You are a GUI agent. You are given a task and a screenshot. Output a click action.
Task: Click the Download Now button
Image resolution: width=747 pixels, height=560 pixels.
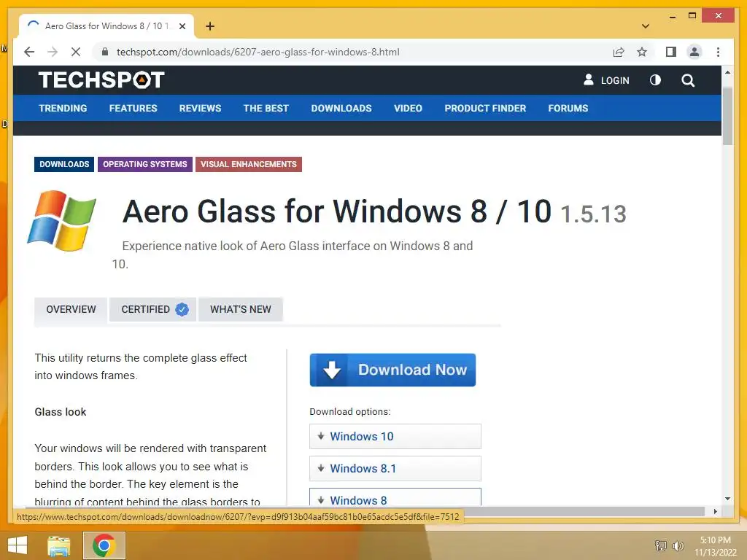click(392, 370)
